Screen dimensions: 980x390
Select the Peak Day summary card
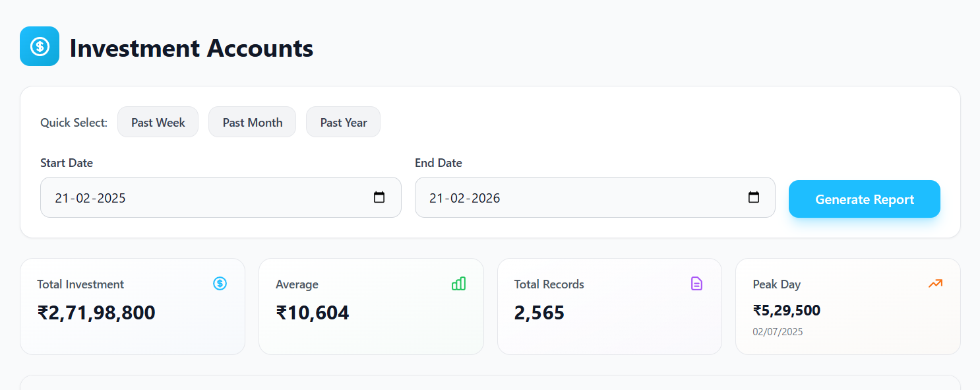coord(847,306)
